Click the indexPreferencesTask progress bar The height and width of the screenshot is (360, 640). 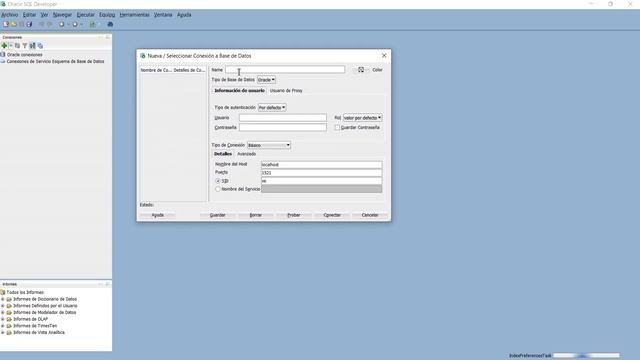[x=586, y=356]
